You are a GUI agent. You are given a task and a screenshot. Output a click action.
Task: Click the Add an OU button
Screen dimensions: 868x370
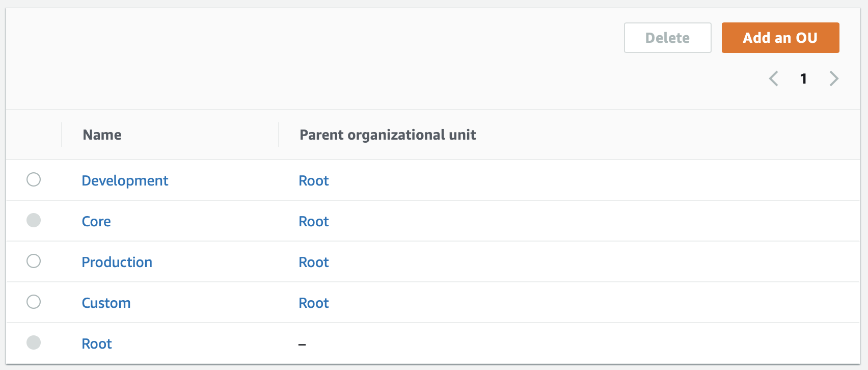click(780, 38)
